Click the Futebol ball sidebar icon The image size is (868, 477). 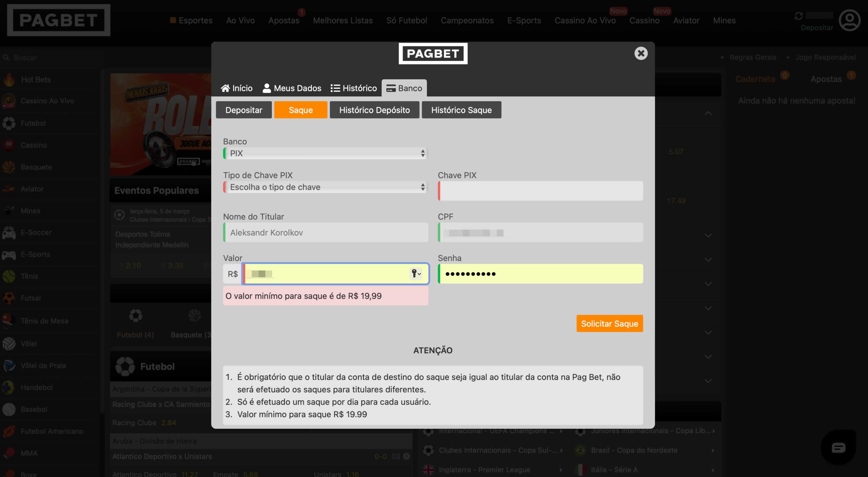tap(9, 123)
